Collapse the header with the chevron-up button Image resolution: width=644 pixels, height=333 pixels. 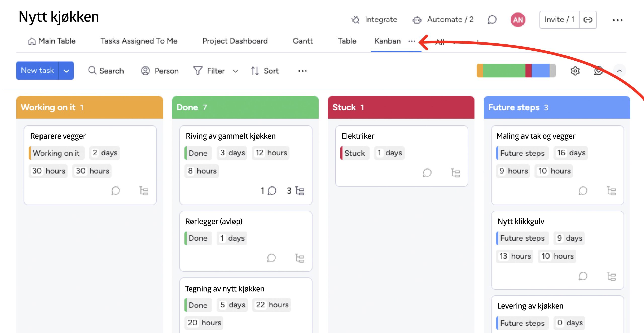click(619, 71)
